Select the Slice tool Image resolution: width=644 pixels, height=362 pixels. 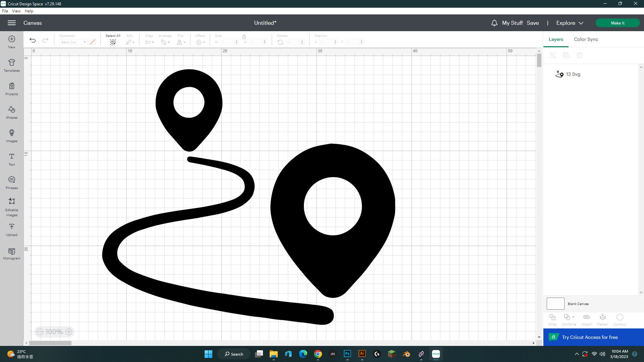pos(552,318)
